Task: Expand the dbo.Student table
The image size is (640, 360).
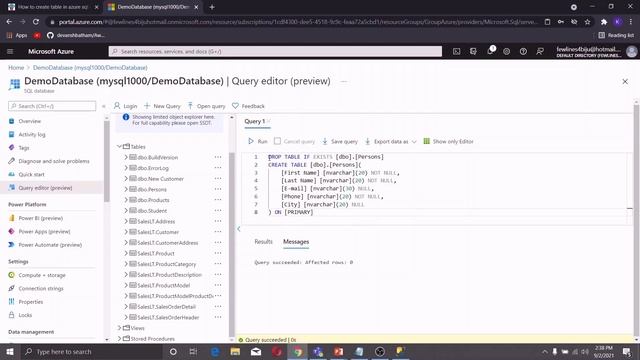Action: pos(126,210)
